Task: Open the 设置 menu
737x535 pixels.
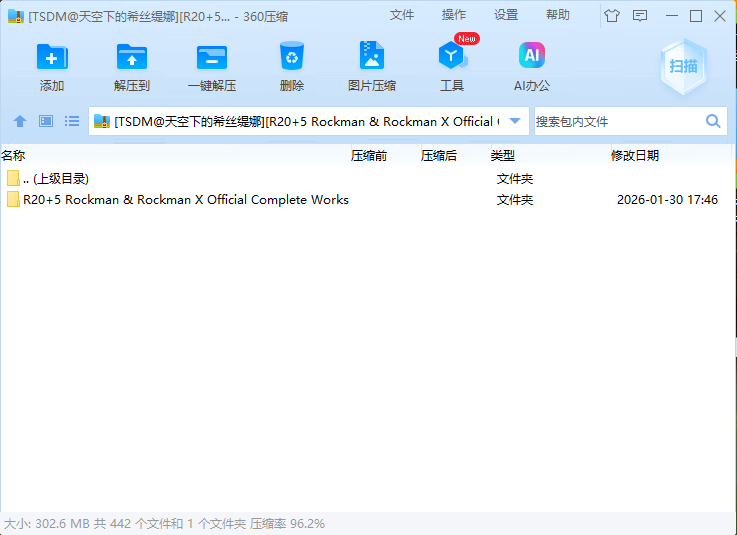Action: pos(506,15)
